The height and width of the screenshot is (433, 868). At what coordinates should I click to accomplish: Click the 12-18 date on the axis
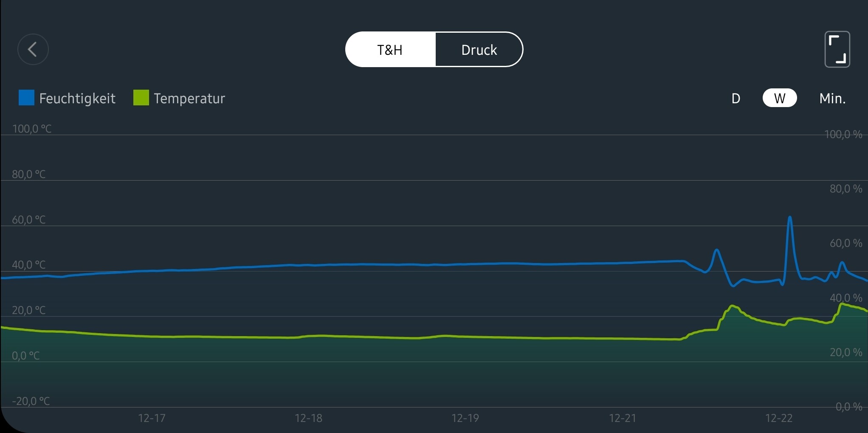(x=308, y=418)
